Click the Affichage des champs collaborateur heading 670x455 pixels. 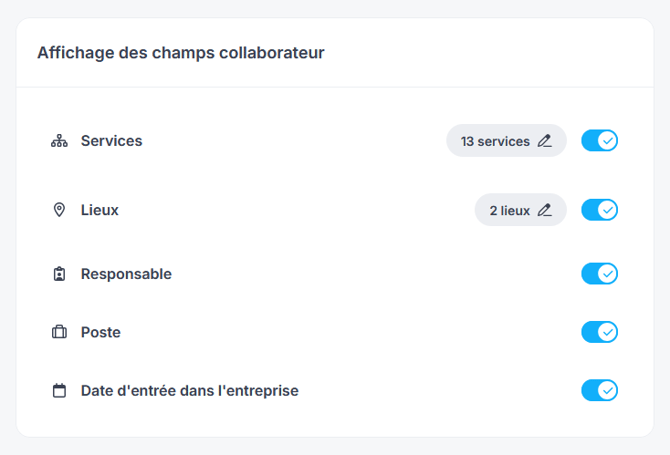pos(180,53)
